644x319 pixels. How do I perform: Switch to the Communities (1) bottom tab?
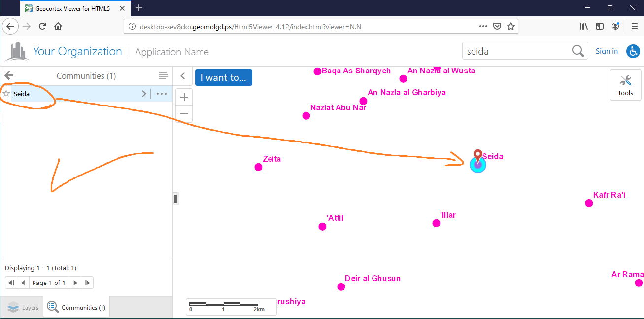click(x=76, y=307)
